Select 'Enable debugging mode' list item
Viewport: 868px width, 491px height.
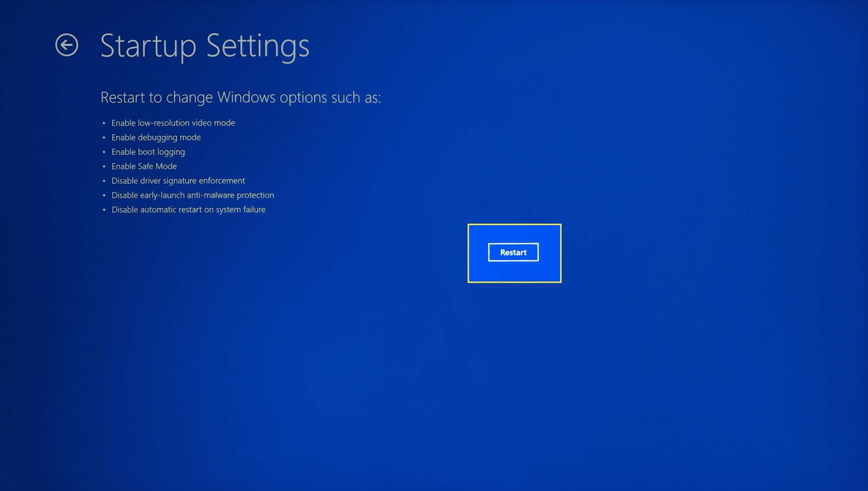click(x=156, y=137)
